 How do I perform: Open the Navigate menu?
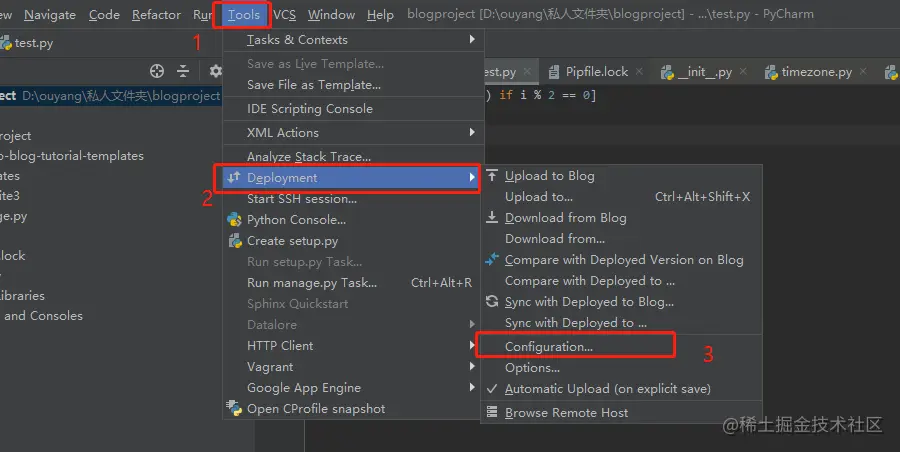click(x=50, y=15)
